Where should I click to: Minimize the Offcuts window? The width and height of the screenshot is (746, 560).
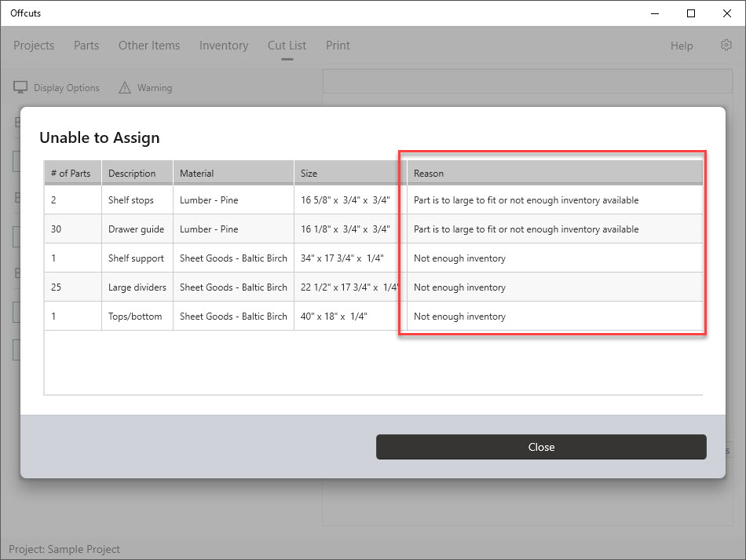[655, 13]
